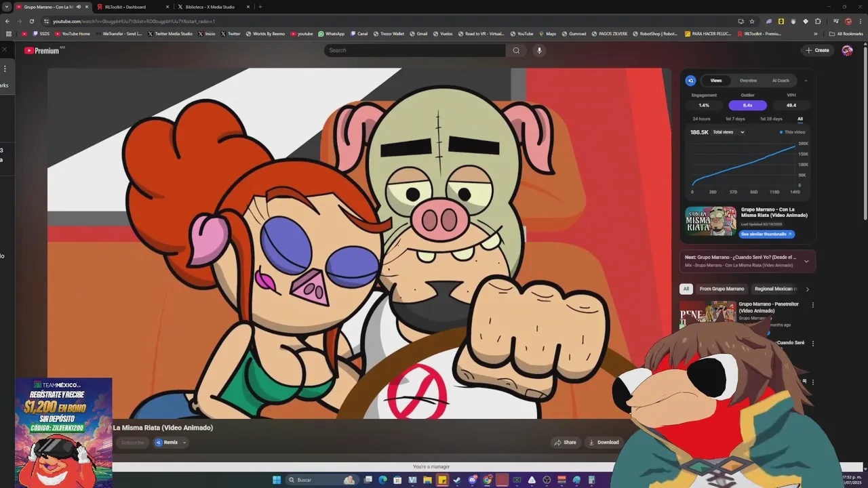Screen dimensions: 868x488
Task: Open a new browser tab with the plus button
Action: point(260,7)
